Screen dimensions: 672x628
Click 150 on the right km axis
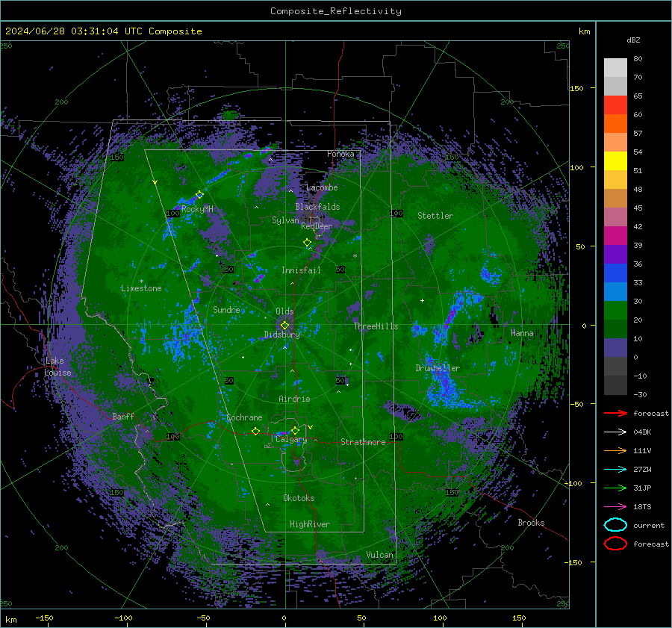pyautogui.click(x=577, y=88)
